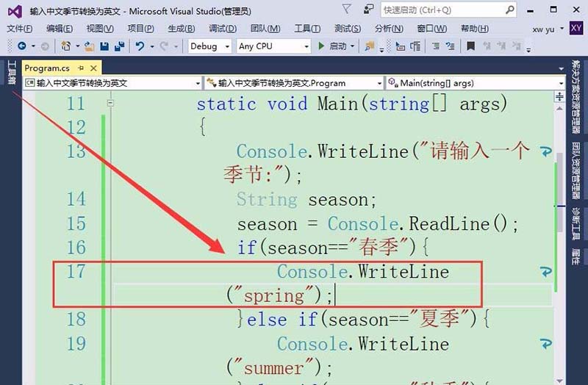Click the feedback notification flag icon
Viewport: 588px width, 385px height.
tap(347, 9)
